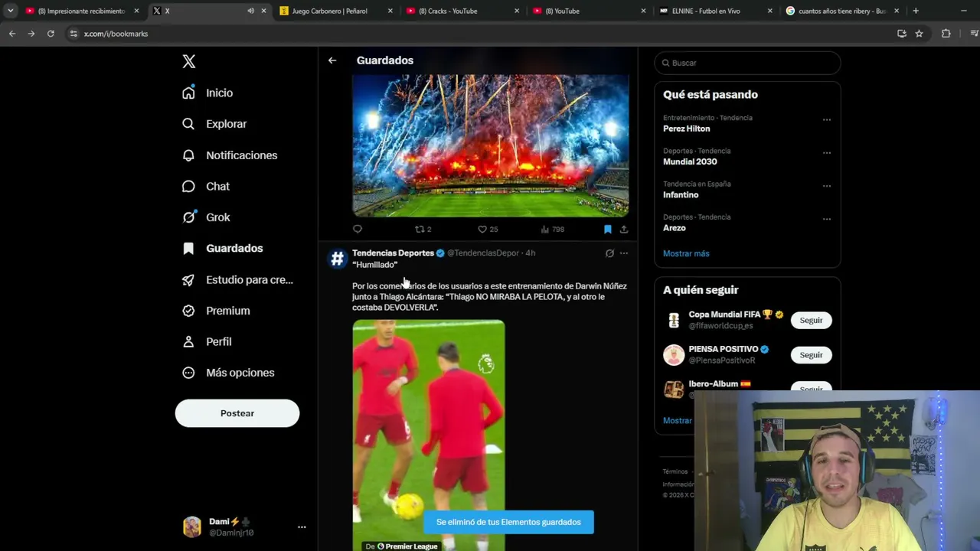This screenshot has height=551, width=980.
Task: Click the Buscar search field
Action: click(x=747, y=63)
